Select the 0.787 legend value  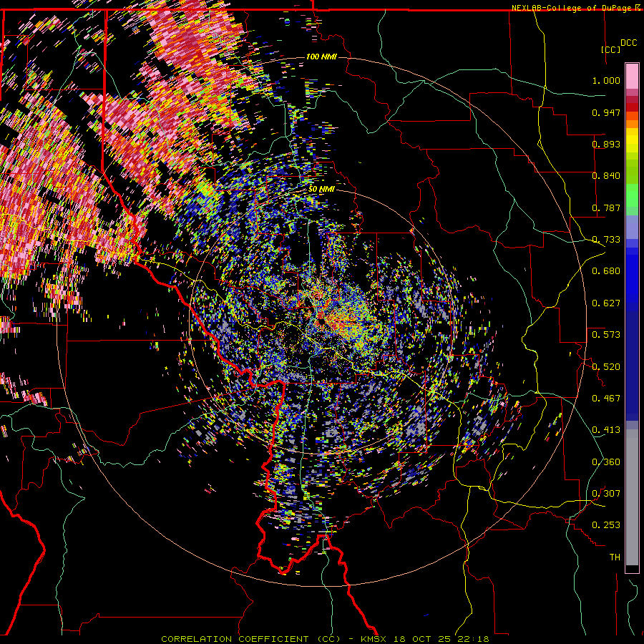pos(606,208)
